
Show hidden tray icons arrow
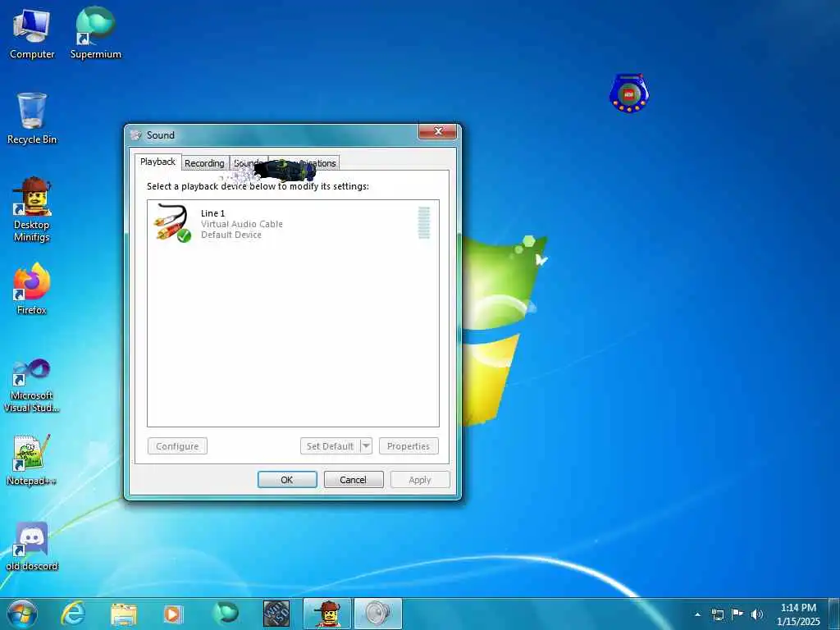[x=697, y=614]
